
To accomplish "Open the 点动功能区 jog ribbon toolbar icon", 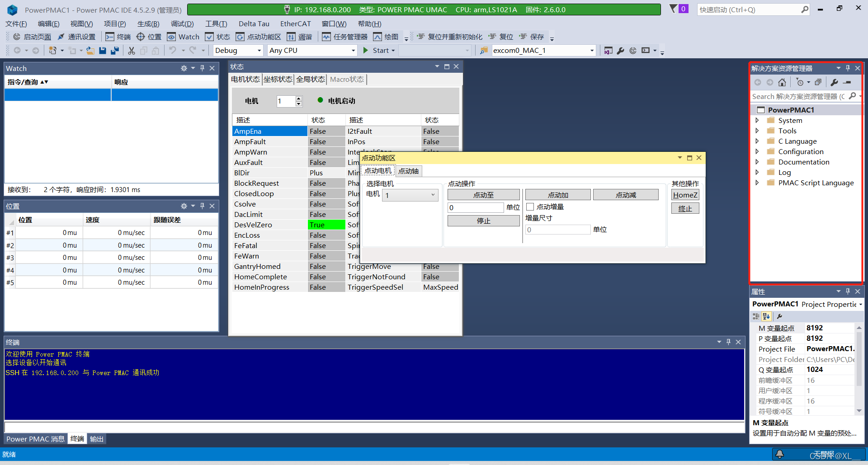I will [x=258, y=37].
